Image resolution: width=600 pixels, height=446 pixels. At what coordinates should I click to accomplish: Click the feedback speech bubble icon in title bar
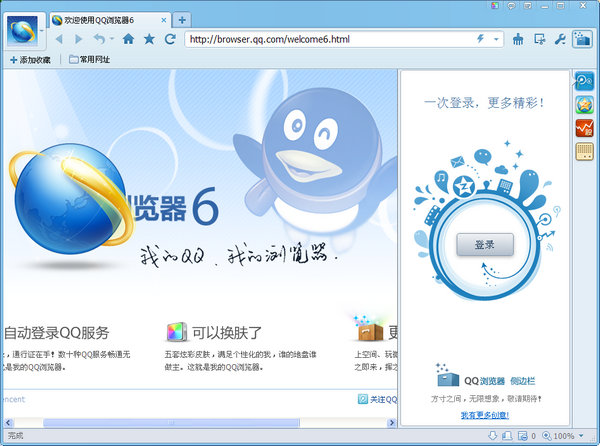click(511, 5)
